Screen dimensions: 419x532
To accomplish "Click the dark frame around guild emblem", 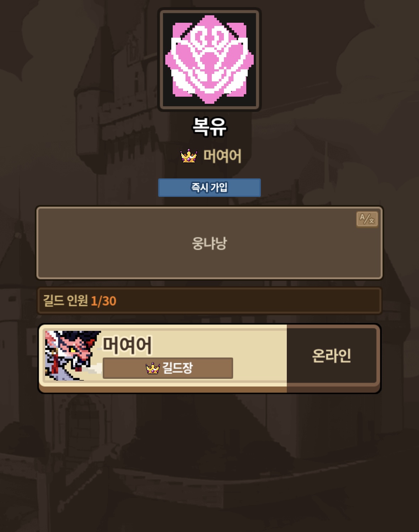I will pos(209,11).
